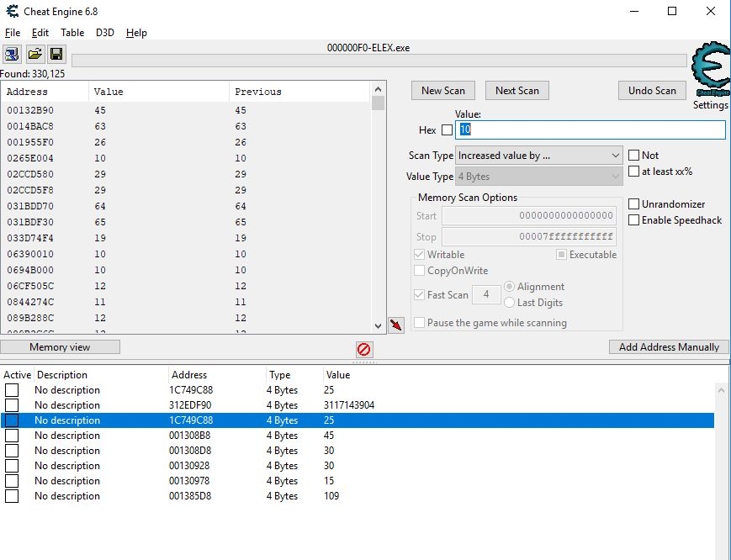Click the Type column header in address table
Viewport: 731px width, 560px height.
[294, 374]
